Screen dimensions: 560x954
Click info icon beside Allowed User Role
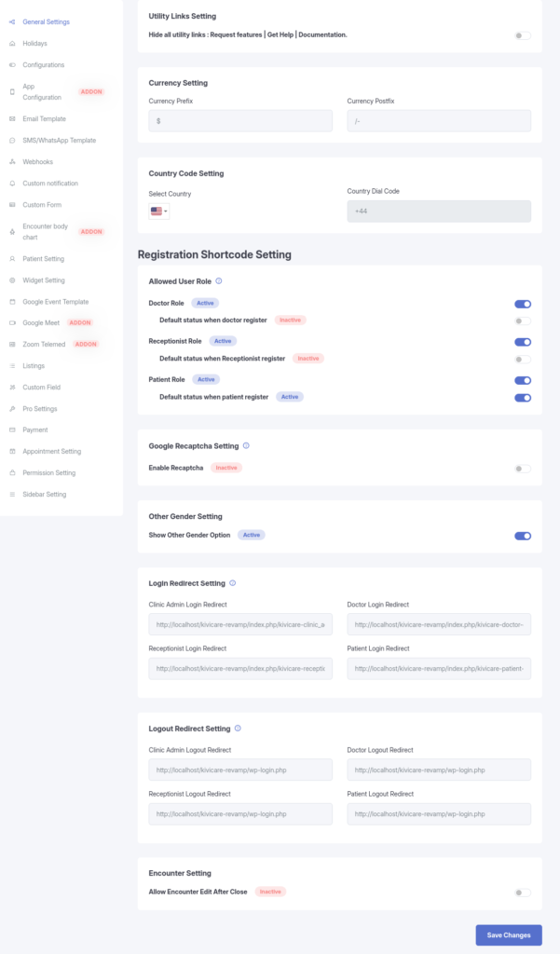pyautogui.click(x=219, y=280)
